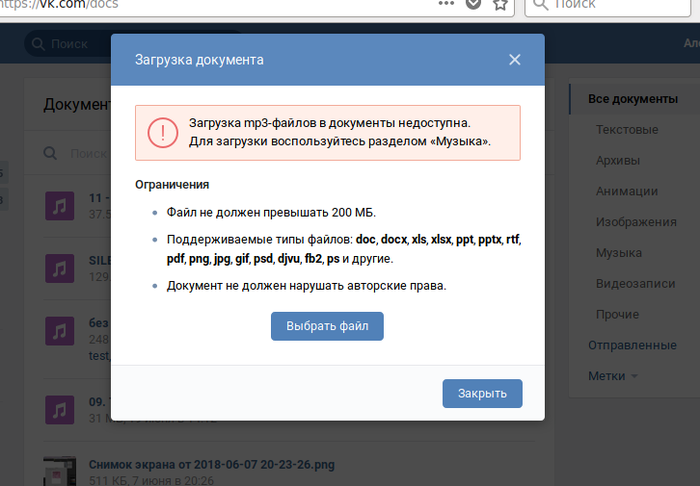Click the music icon of the SILE document
Image resolution: width=700 pixels, height=486 pixels.
[x=60, y=267]
